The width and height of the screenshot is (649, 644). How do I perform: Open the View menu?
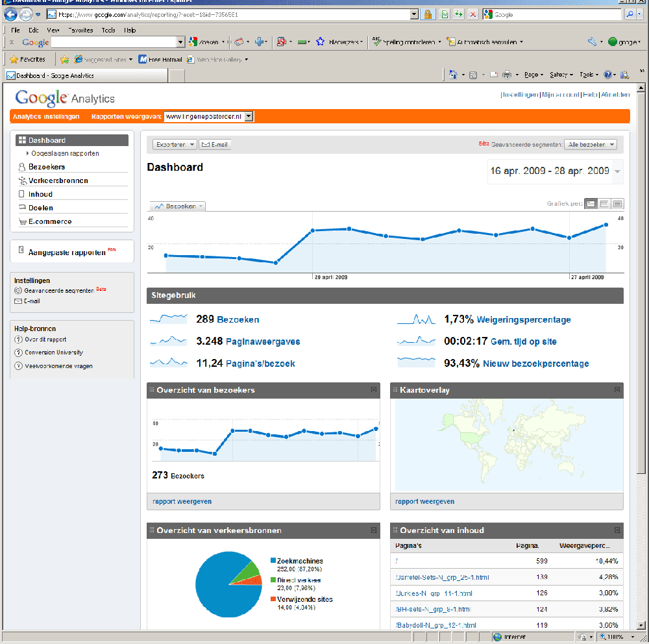tap(53, 31)
